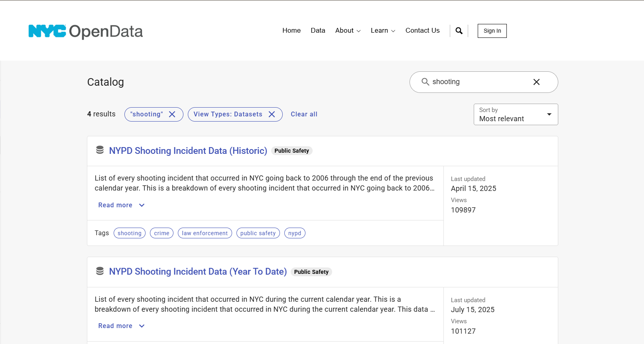Clear the shooting search text with X

pos(536,82)
